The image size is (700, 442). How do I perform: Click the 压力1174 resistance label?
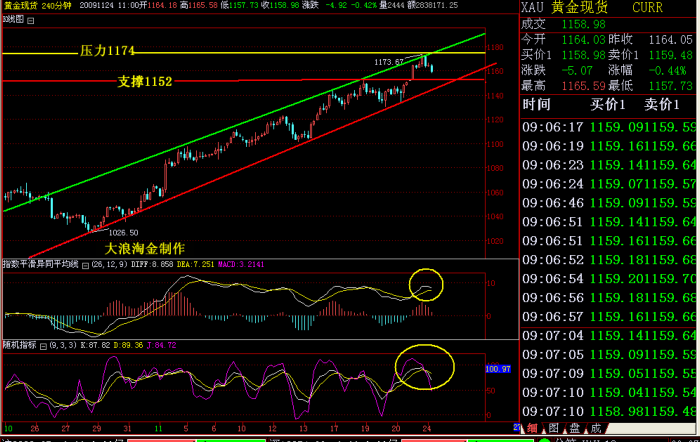tap(107, 51)
